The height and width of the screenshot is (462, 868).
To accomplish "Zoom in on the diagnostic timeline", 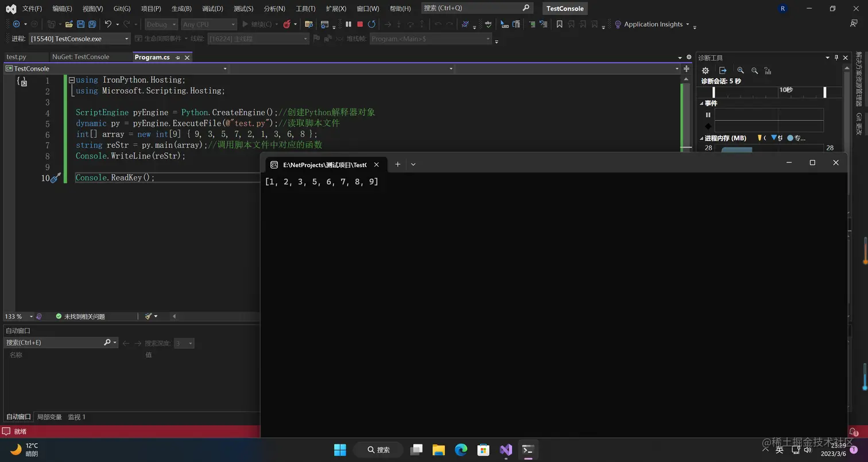I will coord(741,71).
